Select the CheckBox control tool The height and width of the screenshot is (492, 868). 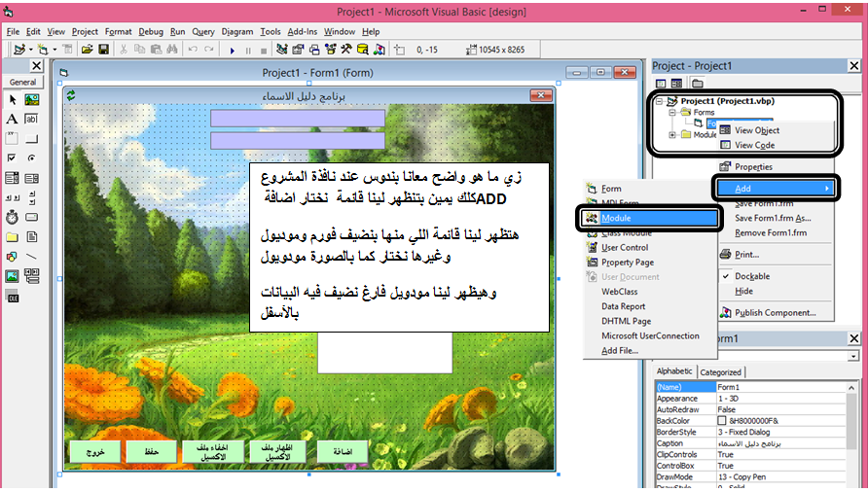click(13, 158)
